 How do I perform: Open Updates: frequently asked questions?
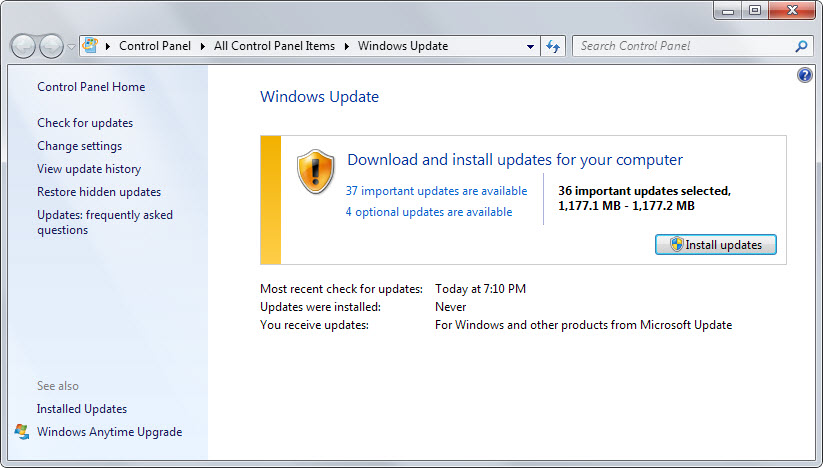(x=104, y=222)
